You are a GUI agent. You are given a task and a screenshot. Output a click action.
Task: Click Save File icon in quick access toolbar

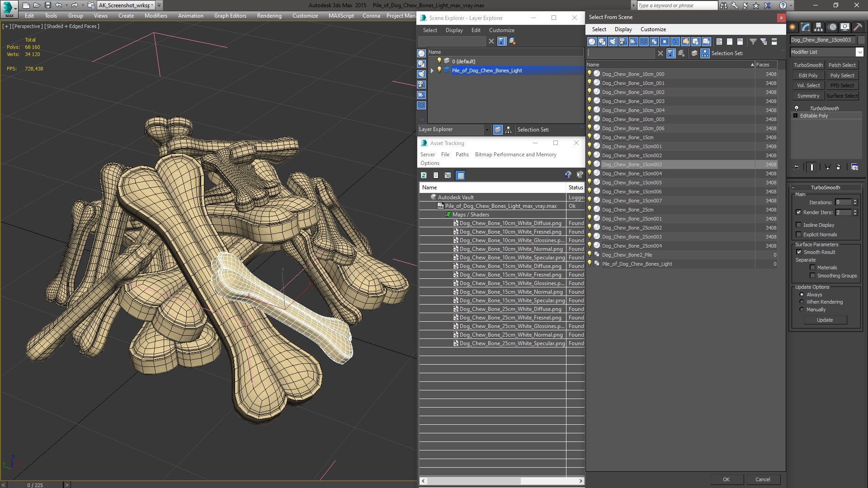coord(47,5)
